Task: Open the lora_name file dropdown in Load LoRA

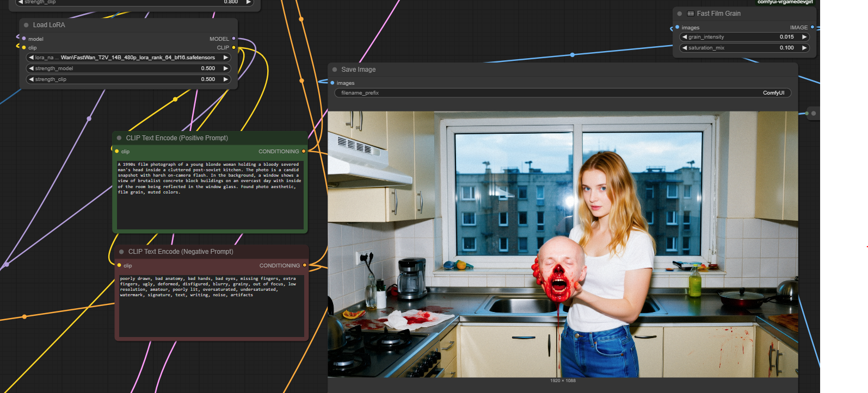Action: coord(128,57)
